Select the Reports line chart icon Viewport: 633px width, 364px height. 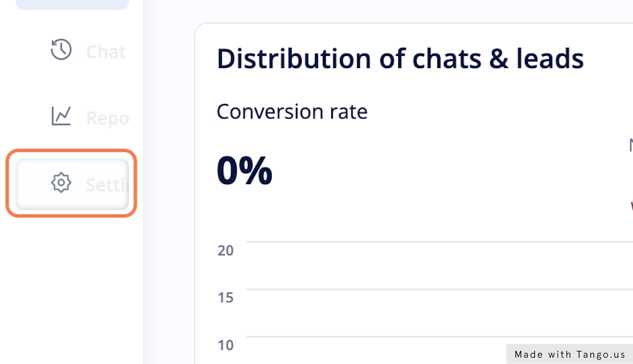tap(61, 117)
